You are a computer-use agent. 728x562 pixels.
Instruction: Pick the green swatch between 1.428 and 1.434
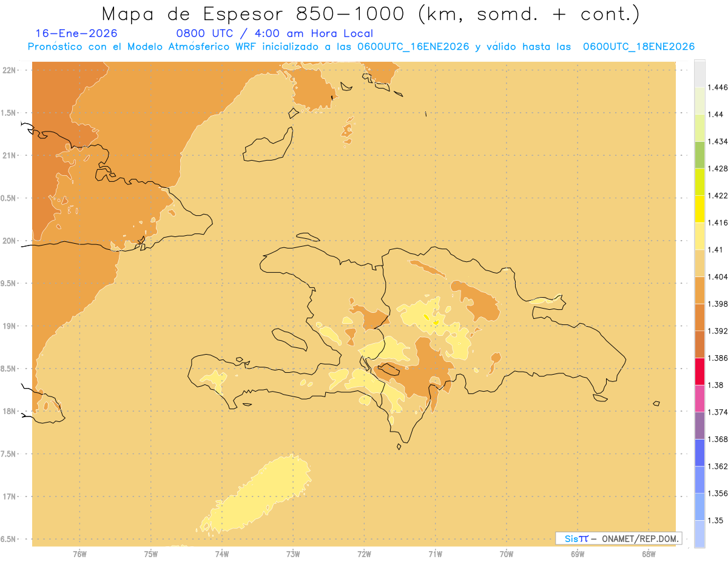[x=699, y=155]
